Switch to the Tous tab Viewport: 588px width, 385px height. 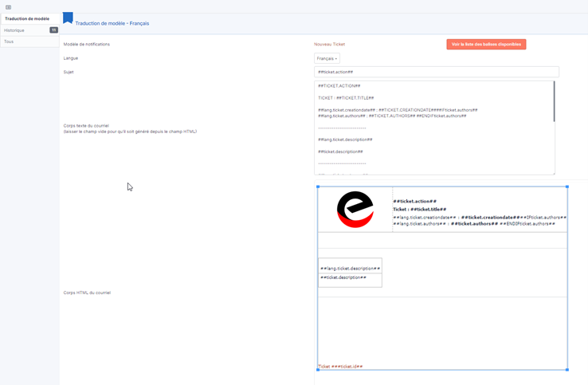pos(9,41)
